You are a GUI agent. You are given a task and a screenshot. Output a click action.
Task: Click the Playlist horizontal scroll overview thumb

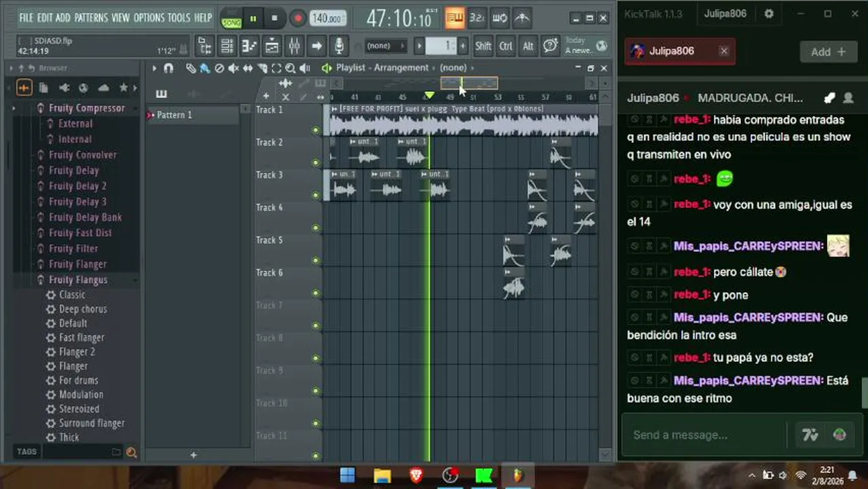coord(469,84)
